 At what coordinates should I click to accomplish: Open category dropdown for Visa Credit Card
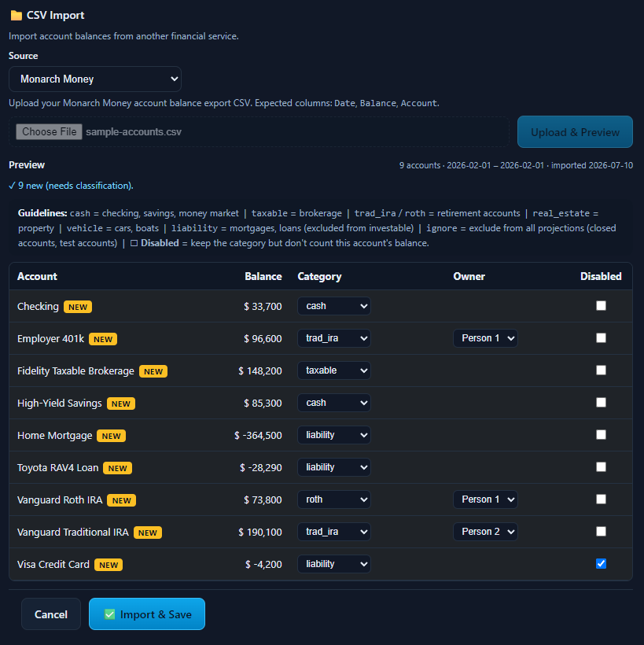(334, 564)
